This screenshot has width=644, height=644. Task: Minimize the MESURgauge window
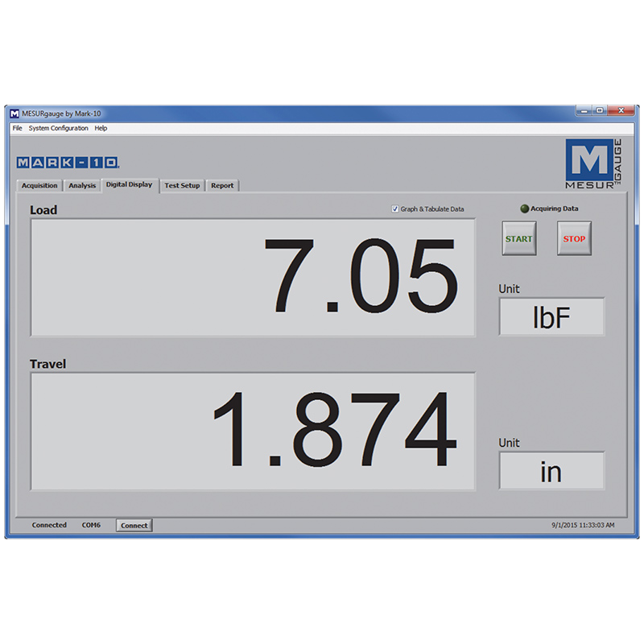point(584,111)
